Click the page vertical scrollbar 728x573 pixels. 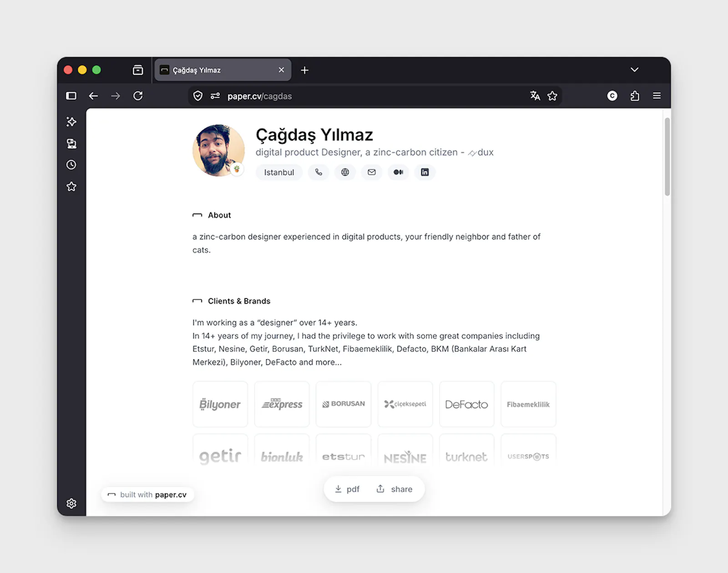(667, 157)
